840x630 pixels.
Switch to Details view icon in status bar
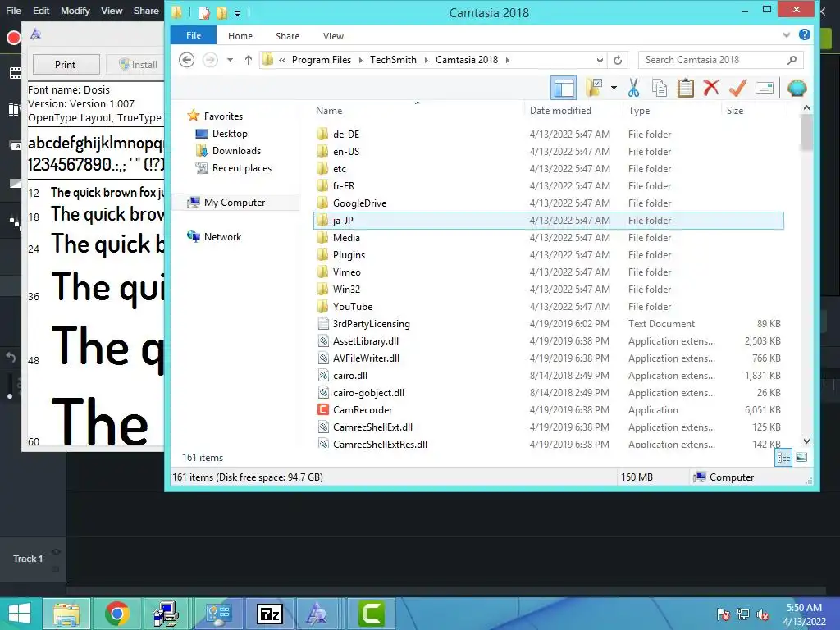(783, 457)
